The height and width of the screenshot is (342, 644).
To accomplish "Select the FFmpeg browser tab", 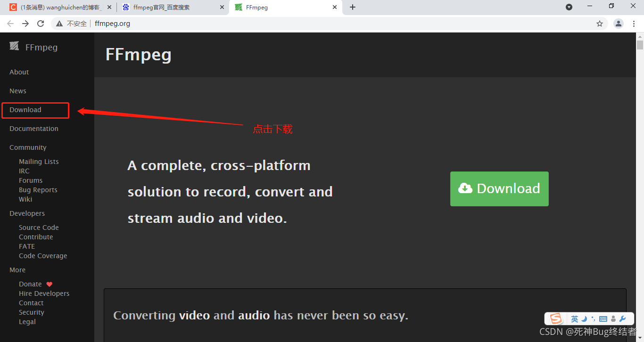I will coord(286,7).
